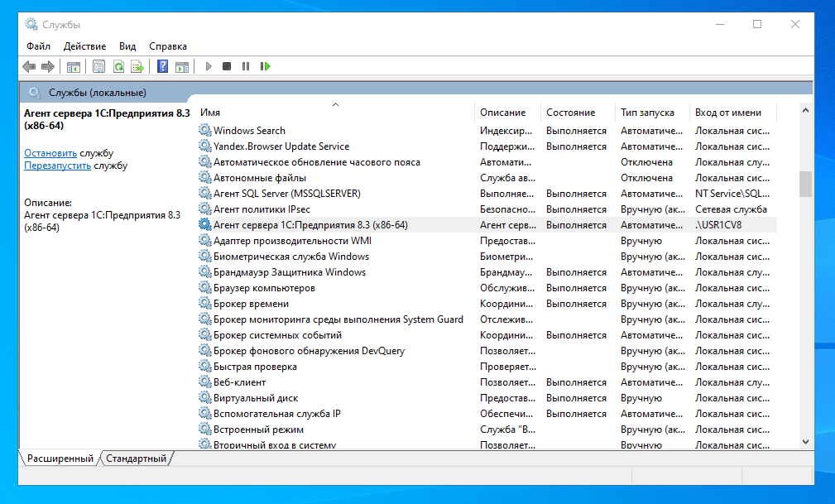Click the Refresh toolbar icon
Viewport: 835px width, 504px height.
[x=118, y=66]
